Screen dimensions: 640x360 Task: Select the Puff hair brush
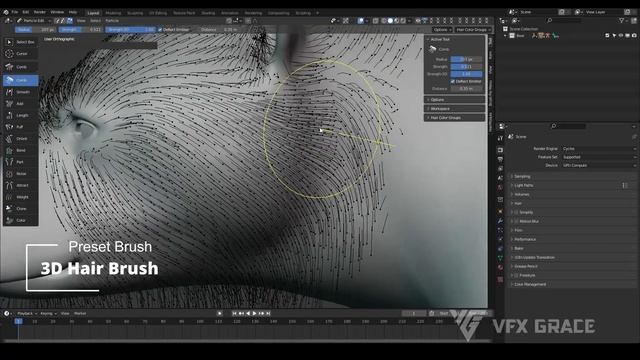pos(21,127)
